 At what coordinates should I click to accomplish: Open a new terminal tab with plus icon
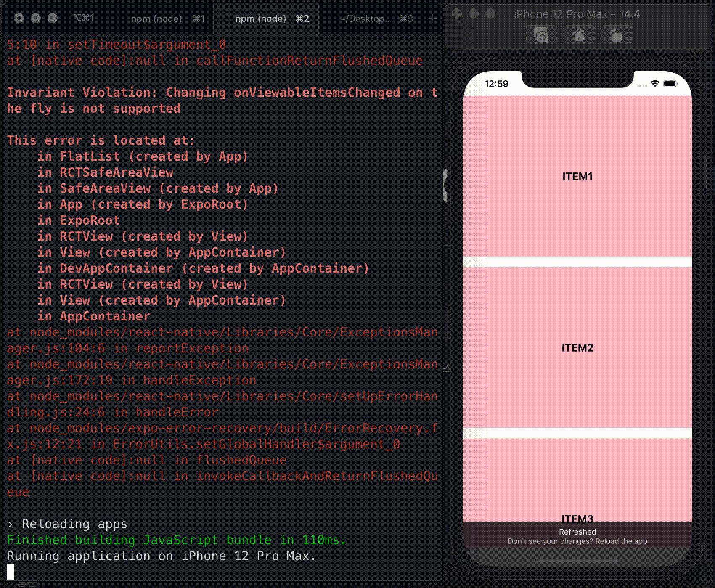coord(432,19)
